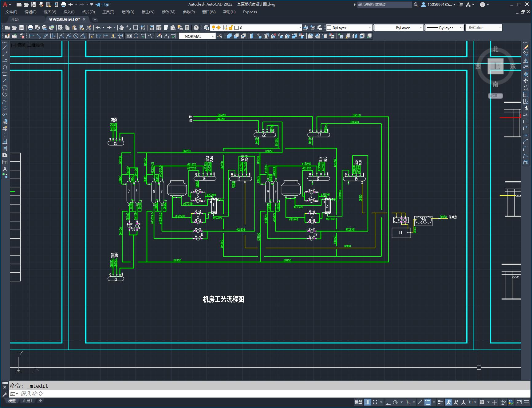Click the white ByLayer color swatch

[x=329, y=28]
